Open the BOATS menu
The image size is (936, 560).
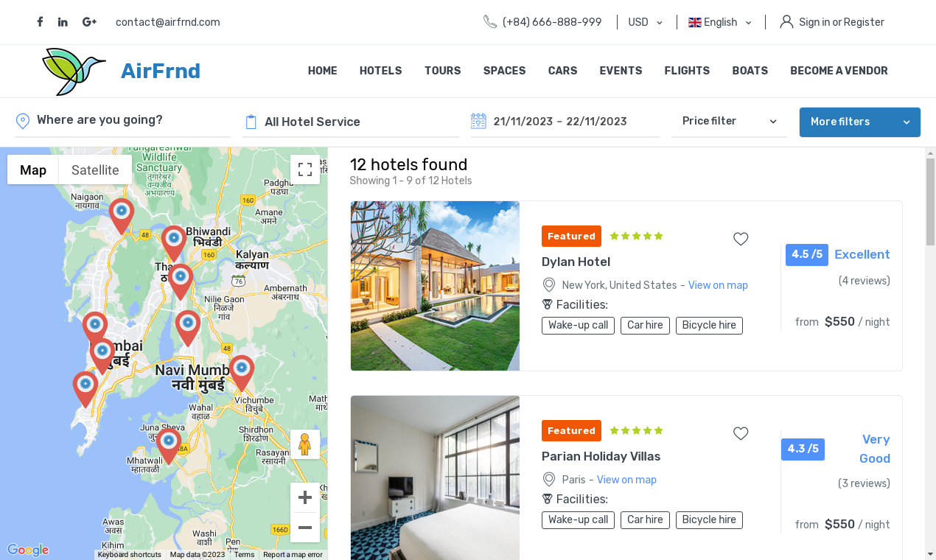[750, 71]
